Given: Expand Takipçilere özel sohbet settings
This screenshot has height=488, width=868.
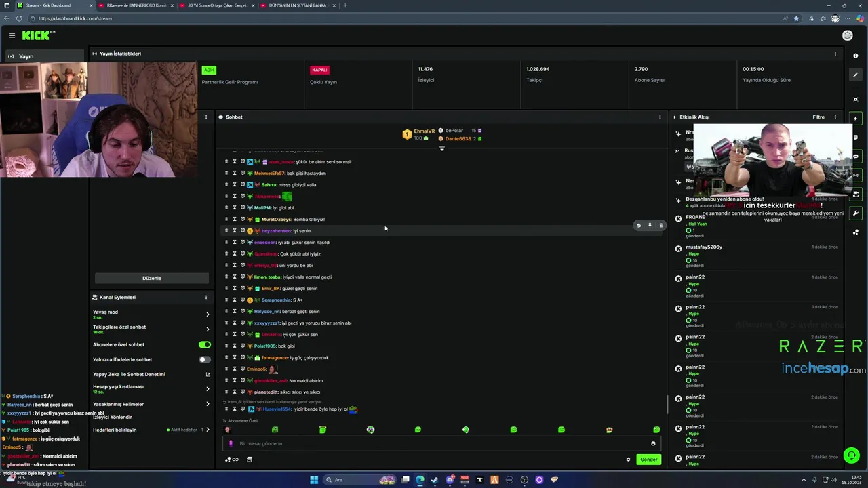Looking at the screenshot, I should click(208, 329).
